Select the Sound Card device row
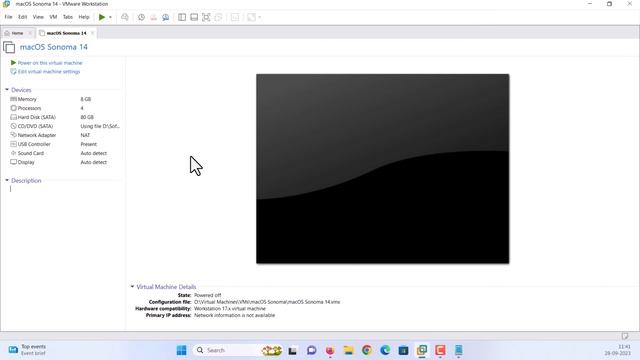Image resolution: width=640 pixels, height=360 pixels. pyautogui.click(x=64, y=153)
